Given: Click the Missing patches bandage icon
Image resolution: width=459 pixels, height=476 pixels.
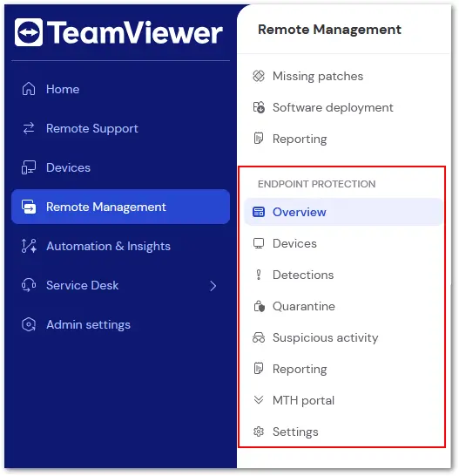Looking at the screenshot, I should click(259, 76).
